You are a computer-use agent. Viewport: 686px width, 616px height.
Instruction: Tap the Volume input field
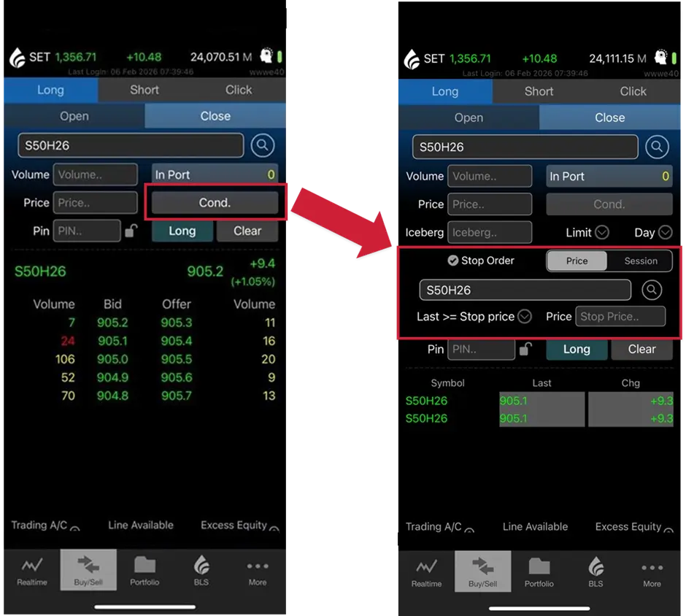click(x=96, y=174)
